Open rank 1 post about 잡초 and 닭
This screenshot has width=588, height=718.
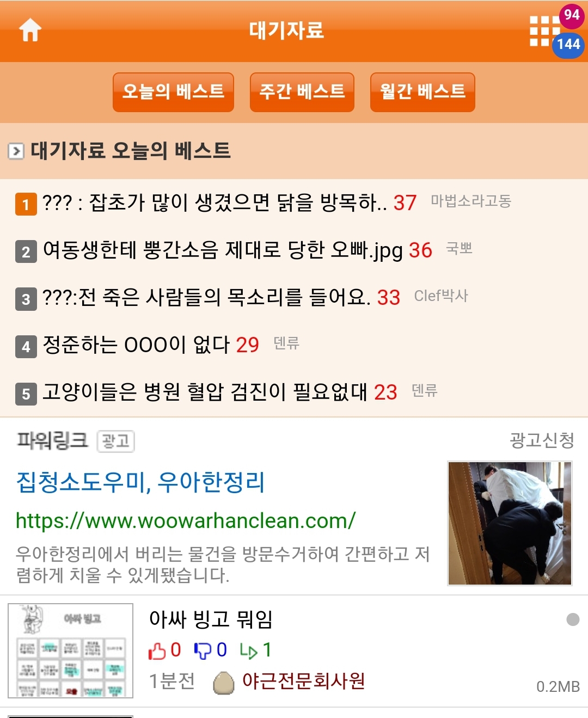coord(229,203)
